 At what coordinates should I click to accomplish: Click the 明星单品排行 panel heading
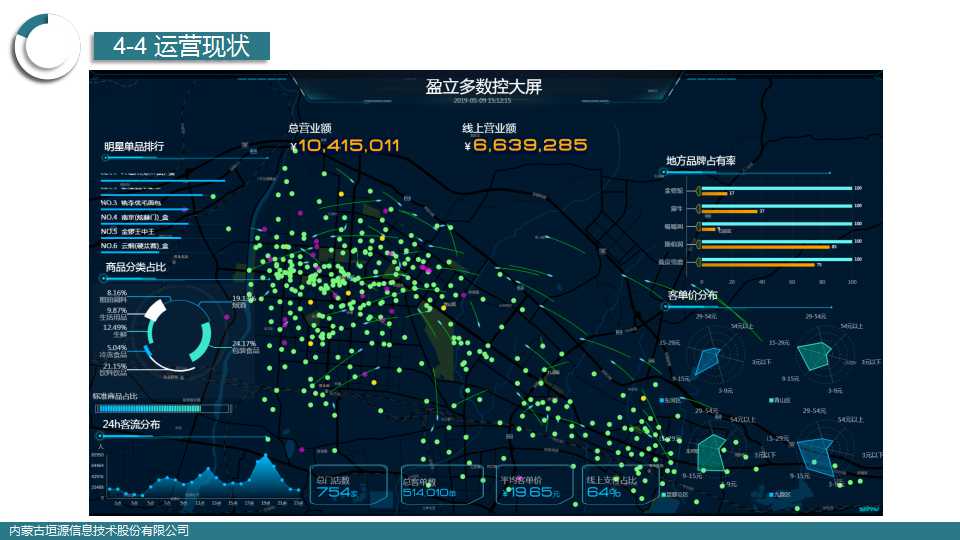click(134, 147)
